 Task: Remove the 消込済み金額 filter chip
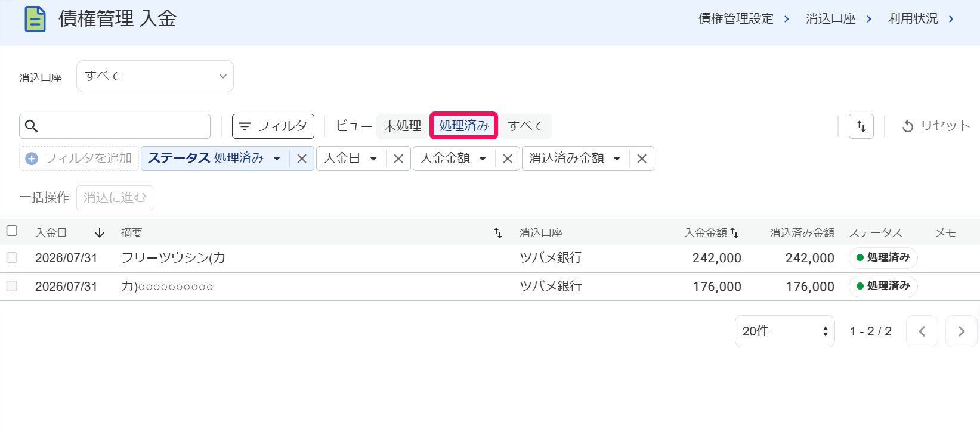point(642,159)
